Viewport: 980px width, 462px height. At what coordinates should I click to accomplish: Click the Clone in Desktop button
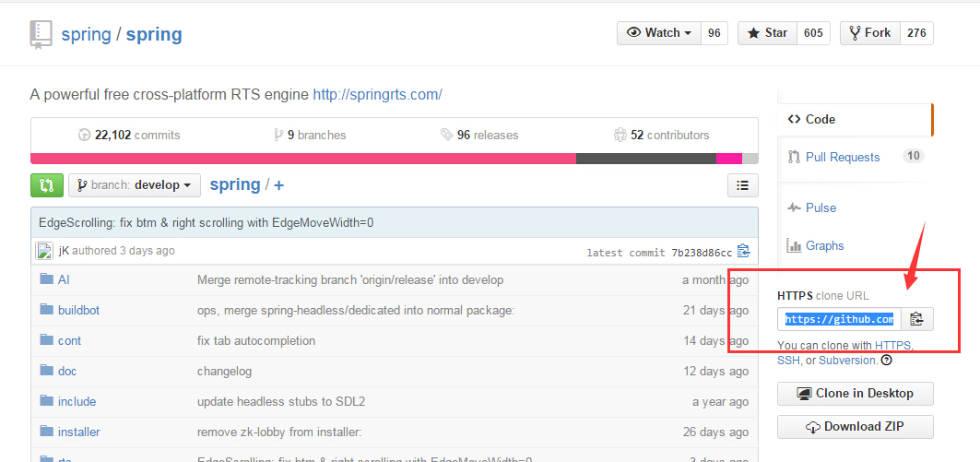coord(855,394)
